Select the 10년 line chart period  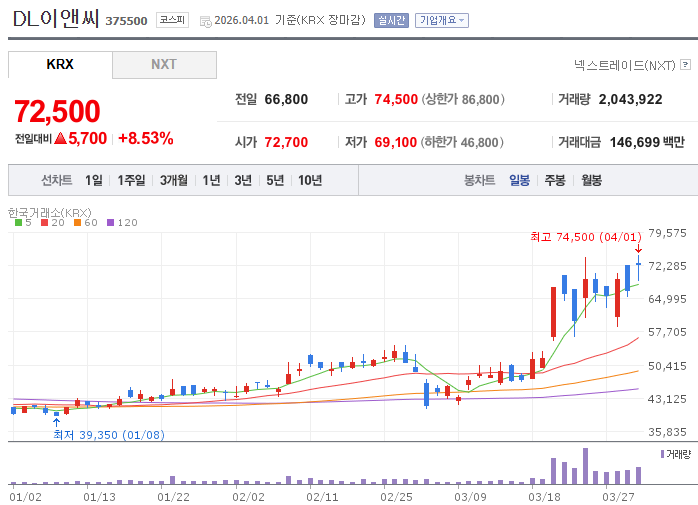310,180
